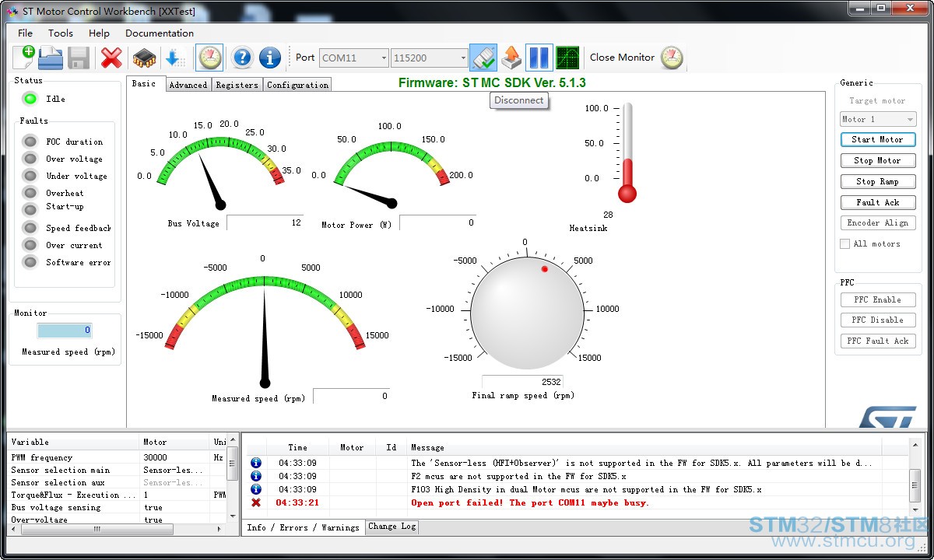
Task: Click the connect/disconnect plug icon
Action: pos(483,58)
